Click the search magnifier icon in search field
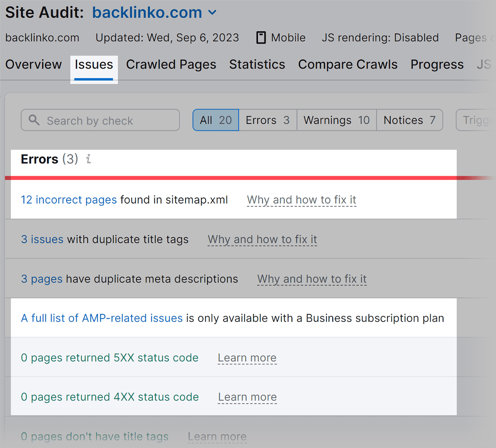496x448 pixels. point(34,120)
